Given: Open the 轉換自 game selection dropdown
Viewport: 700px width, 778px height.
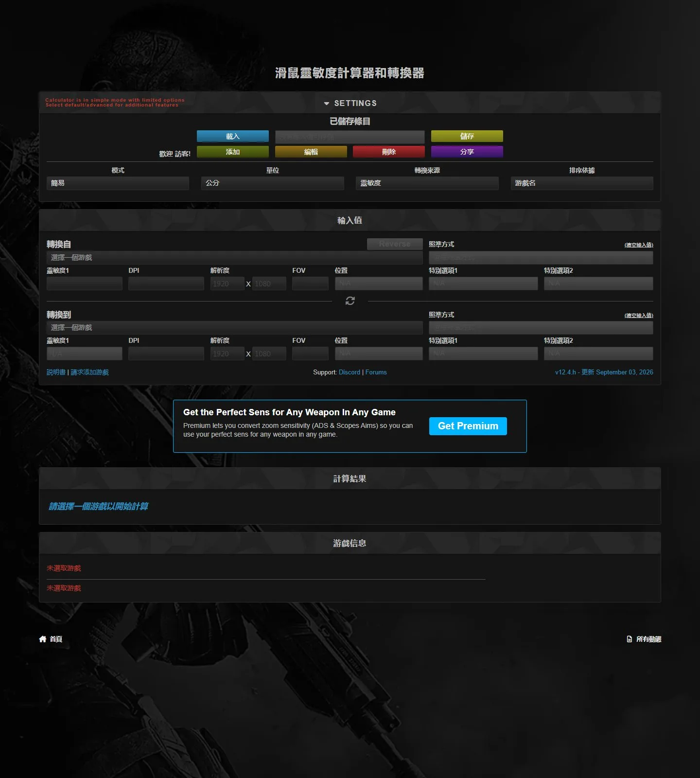Looking at the screenshot, I should click(235, 258).
